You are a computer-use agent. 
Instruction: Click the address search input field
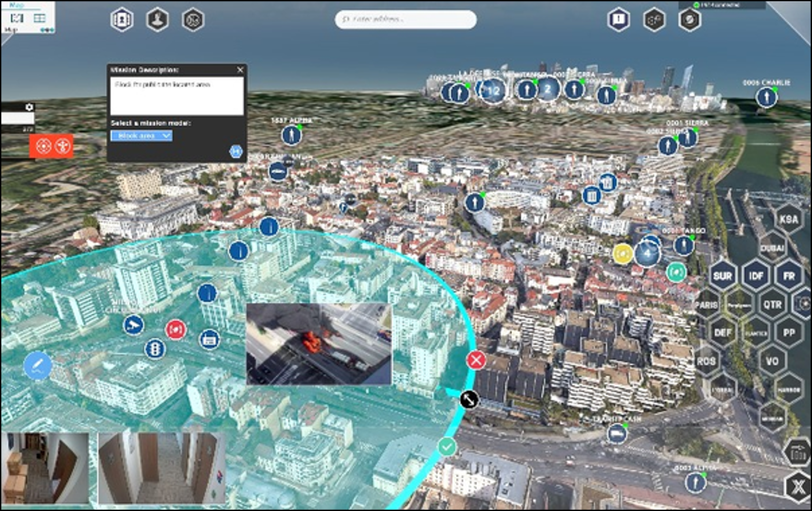click(406, 20)
